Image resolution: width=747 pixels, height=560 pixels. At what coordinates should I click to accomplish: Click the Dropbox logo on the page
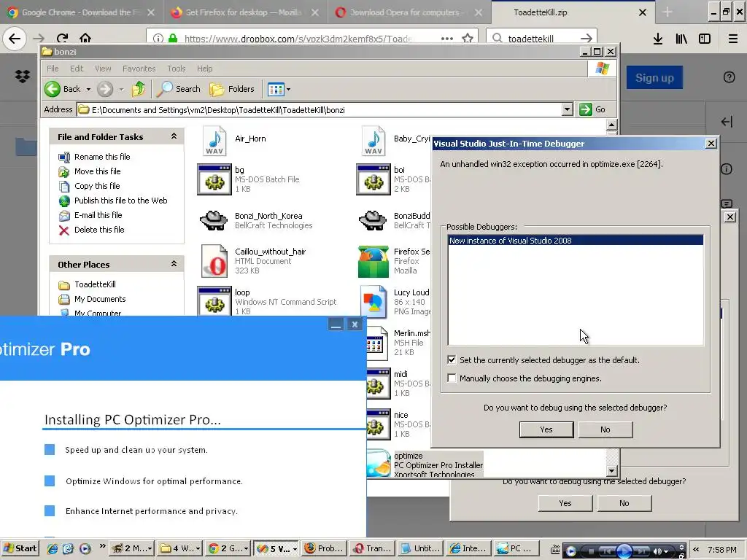(x=23, y=76)
